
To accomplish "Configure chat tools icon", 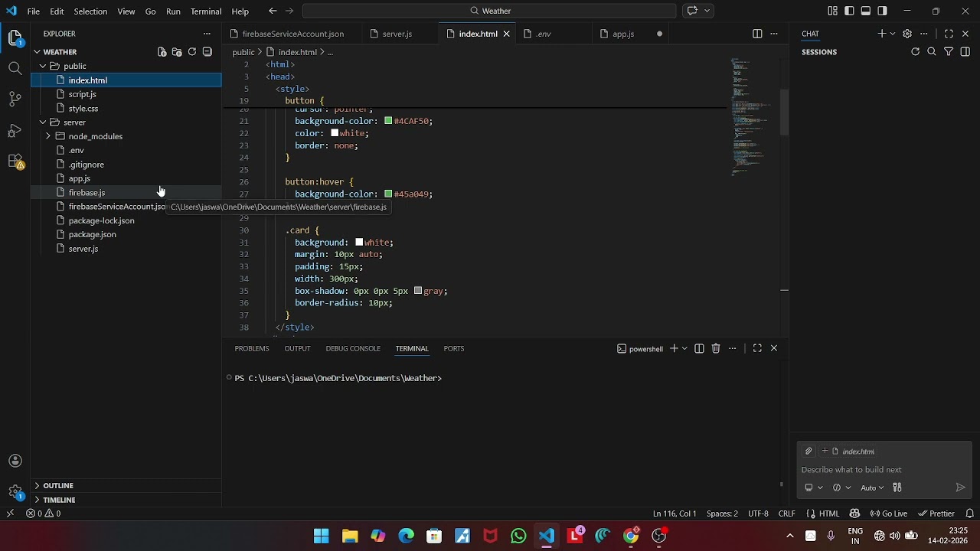I will [897, 487].
